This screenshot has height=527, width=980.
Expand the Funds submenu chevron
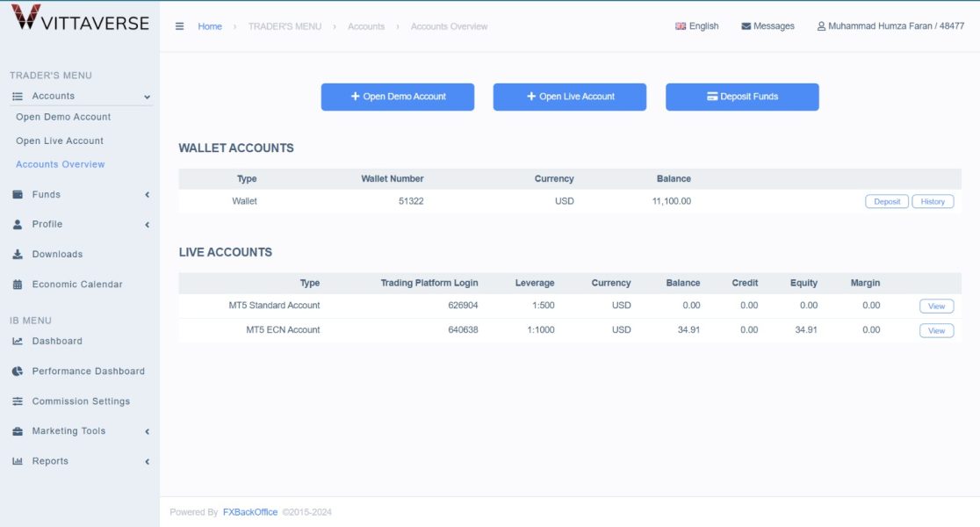(147, 195)
